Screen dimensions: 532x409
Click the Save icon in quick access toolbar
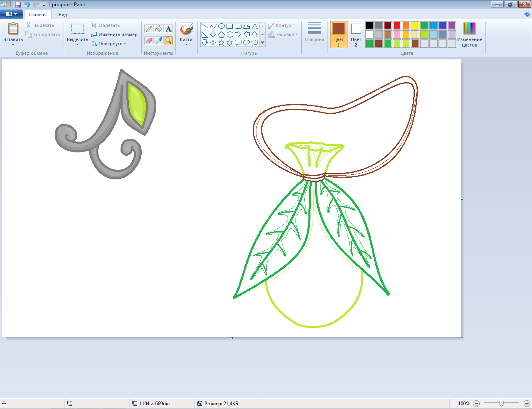click(x=18, y=5)
